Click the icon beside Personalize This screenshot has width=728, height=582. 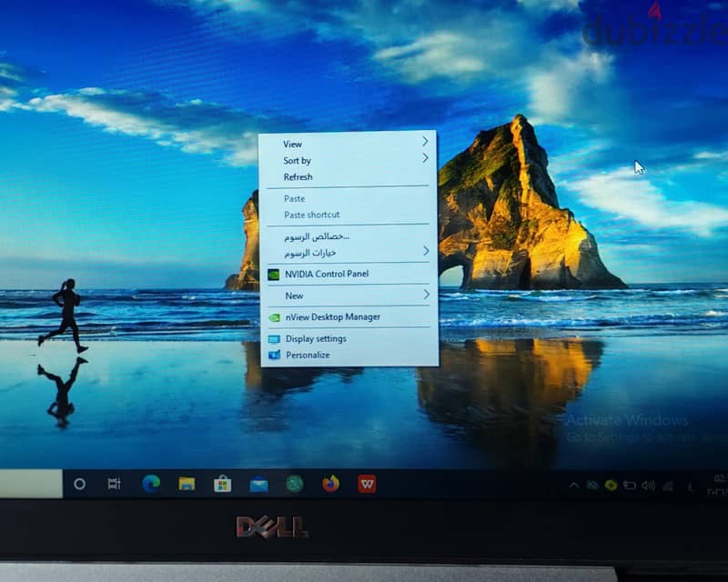coord(275,355)
